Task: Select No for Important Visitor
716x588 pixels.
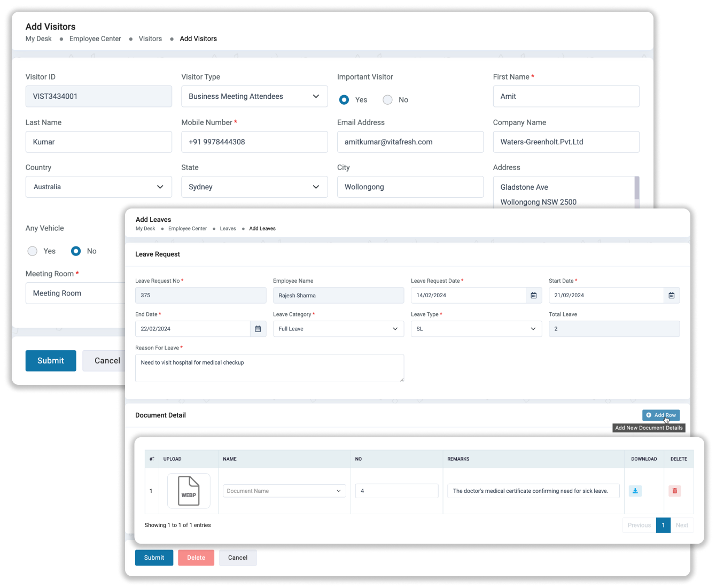Action: (387, 100)
